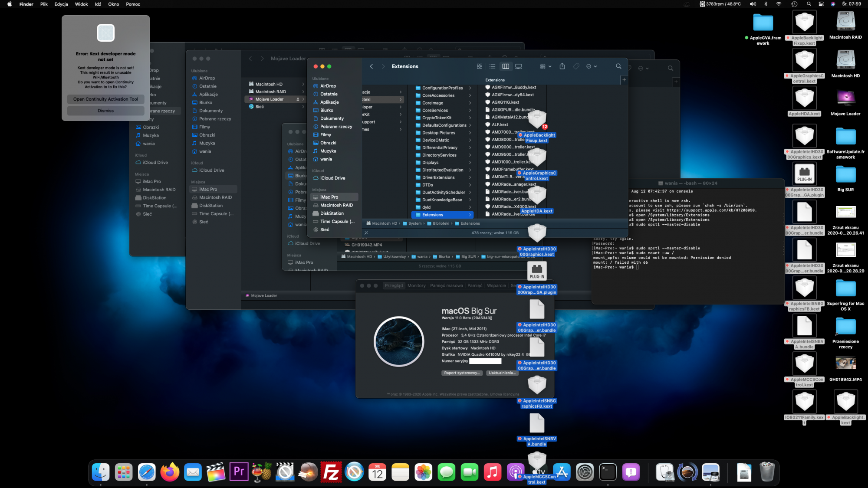Go back with the Finder back arrow
Viewport: 868px width, 488px height.
(372, 66)
